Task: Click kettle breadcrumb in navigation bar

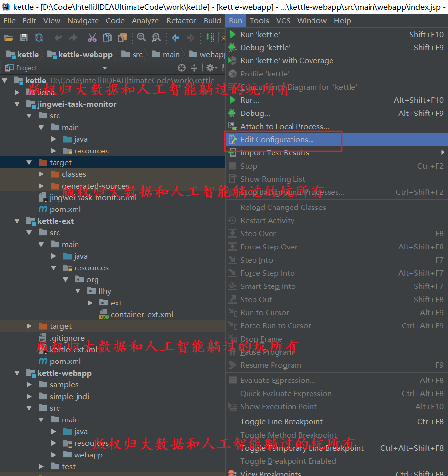Action: click(x=23, y=55)
